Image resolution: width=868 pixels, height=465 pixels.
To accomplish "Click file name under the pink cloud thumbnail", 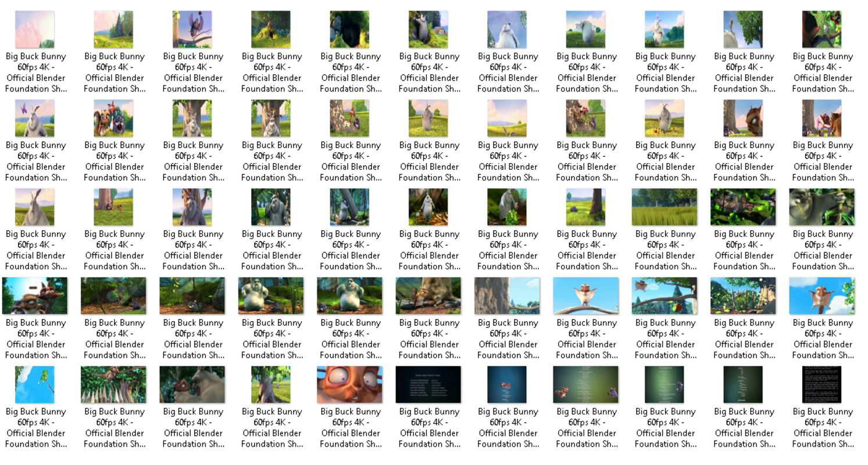I will tap(35, 73).
